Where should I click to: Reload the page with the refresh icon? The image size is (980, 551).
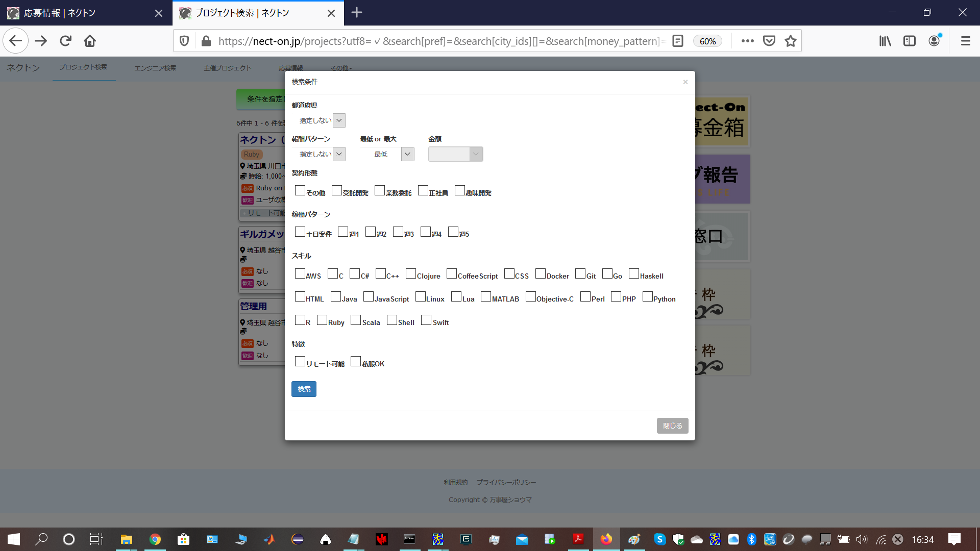65,41
